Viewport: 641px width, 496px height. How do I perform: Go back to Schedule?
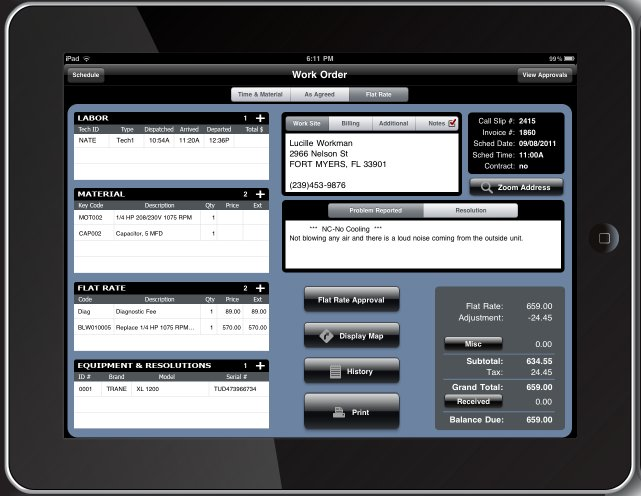coord(86,75)
